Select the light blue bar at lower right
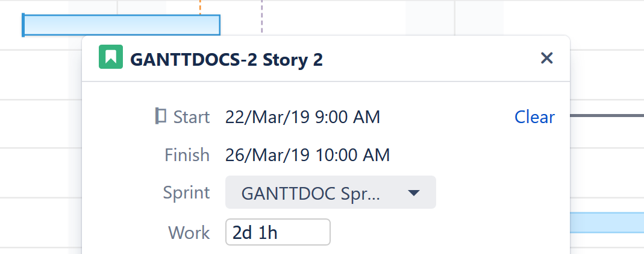The height and width of the screenshot is (254, 644). point(606,222)
